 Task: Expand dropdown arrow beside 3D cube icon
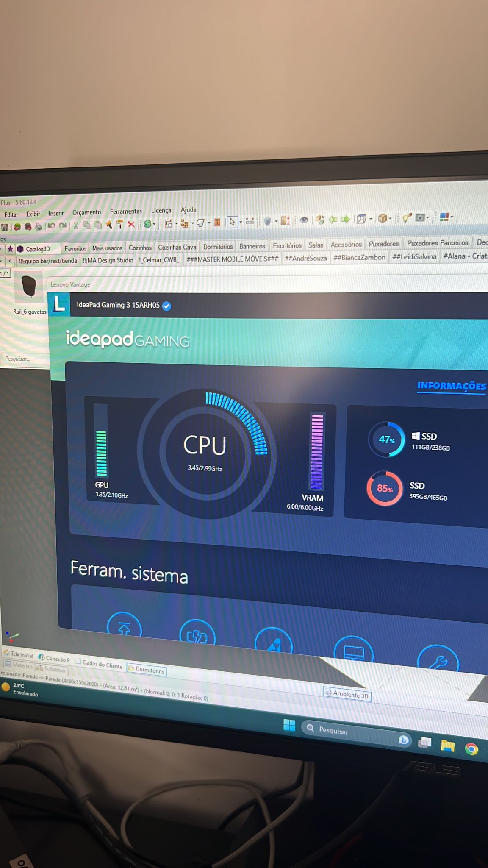pyautogui.click(x=371, y=219)
